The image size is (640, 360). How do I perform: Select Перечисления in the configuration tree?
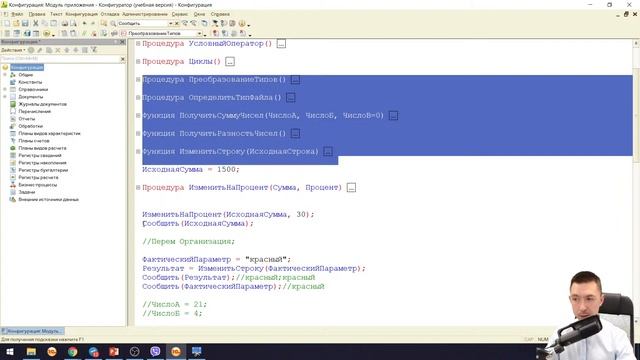35,111
